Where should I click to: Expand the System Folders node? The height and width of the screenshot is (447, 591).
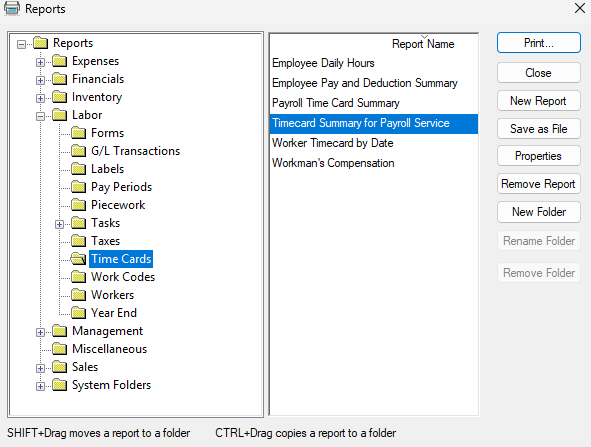pos(40,386)
